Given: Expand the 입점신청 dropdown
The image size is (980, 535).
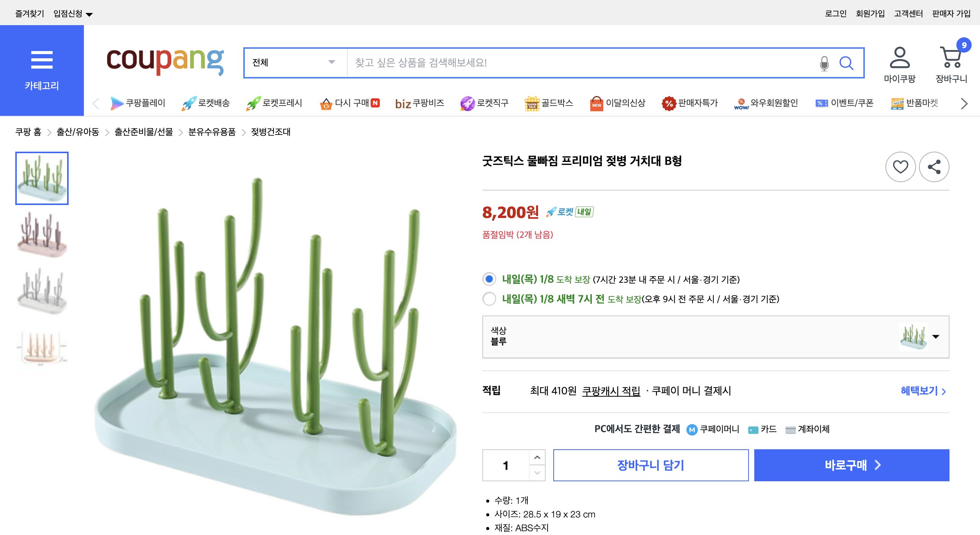Looking at the screenshot, I should pos(71,13).
